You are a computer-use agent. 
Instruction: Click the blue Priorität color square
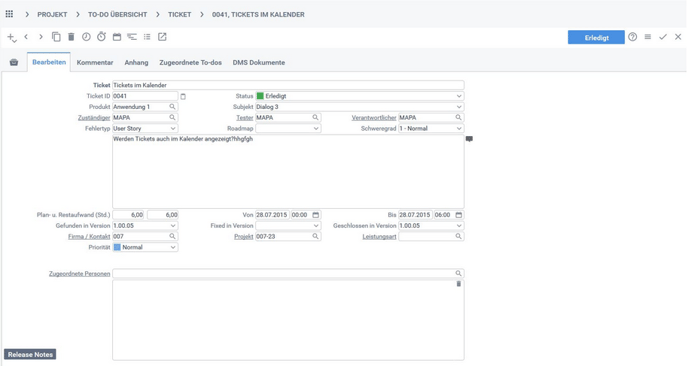117,247
